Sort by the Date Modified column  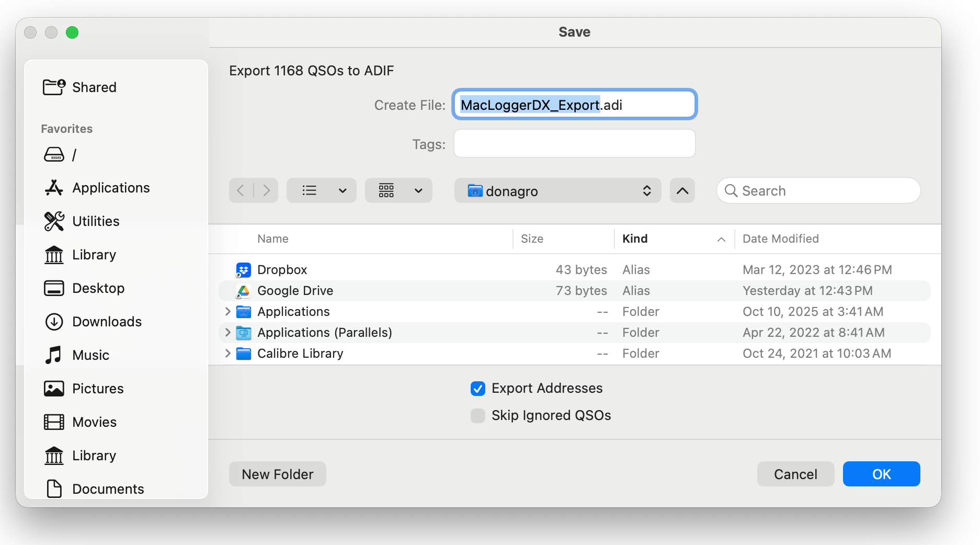point(780,239)
